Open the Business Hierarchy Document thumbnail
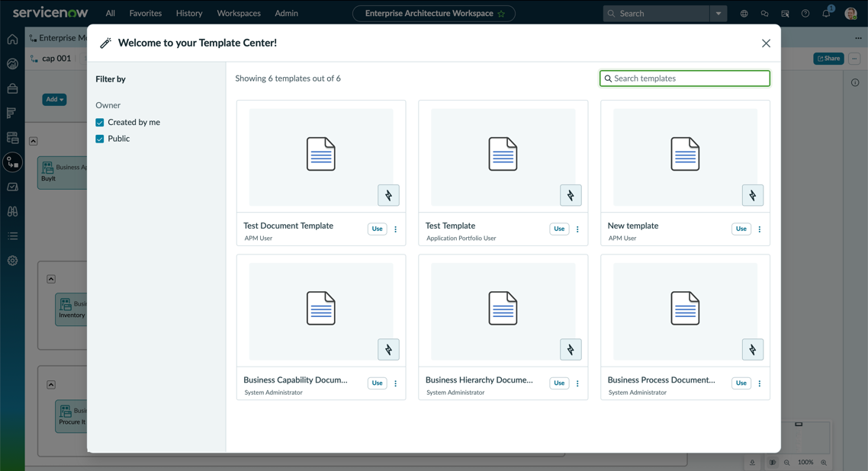This screenshot has height=471, width=868. [503, 312]
